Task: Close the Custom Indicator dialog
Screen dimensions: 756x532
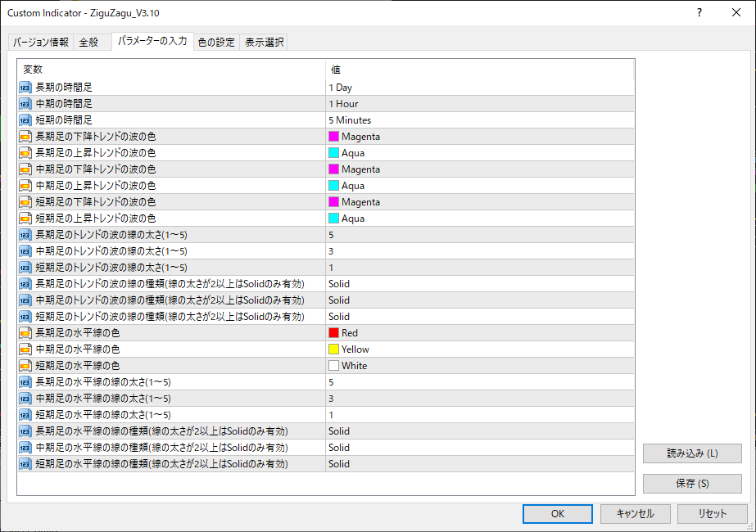Action: click(736, 13)
